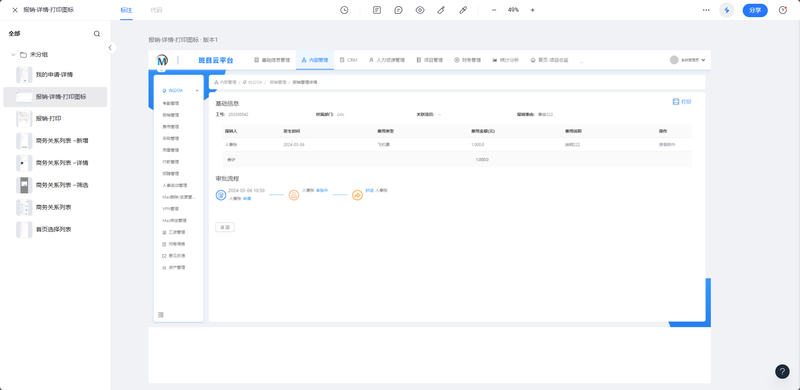Open the 49% zoom level menu
The image size is (800, 390).
point(513,10)
